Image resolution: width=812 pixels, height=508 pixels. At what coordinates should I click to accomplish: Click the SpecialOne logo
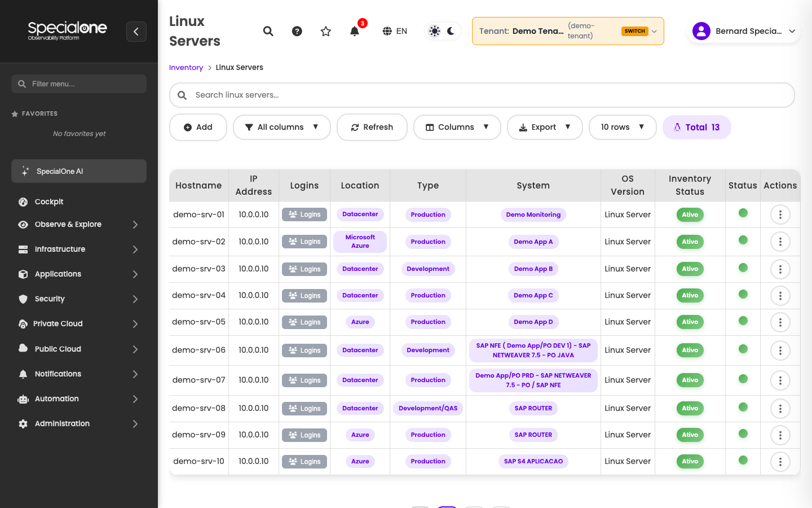pos(67,30)
